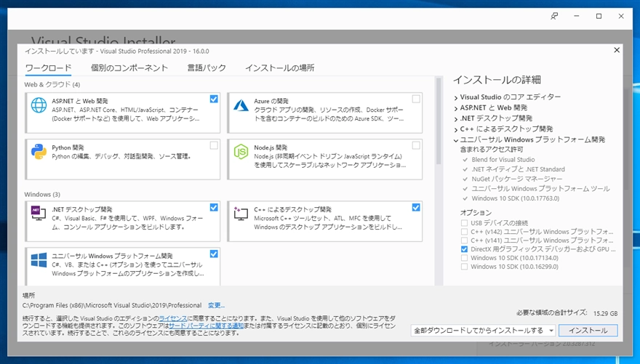Click the C++ desktop development monitor icon
The width and height of the screenshot is (640, 364).
point(241,213)
